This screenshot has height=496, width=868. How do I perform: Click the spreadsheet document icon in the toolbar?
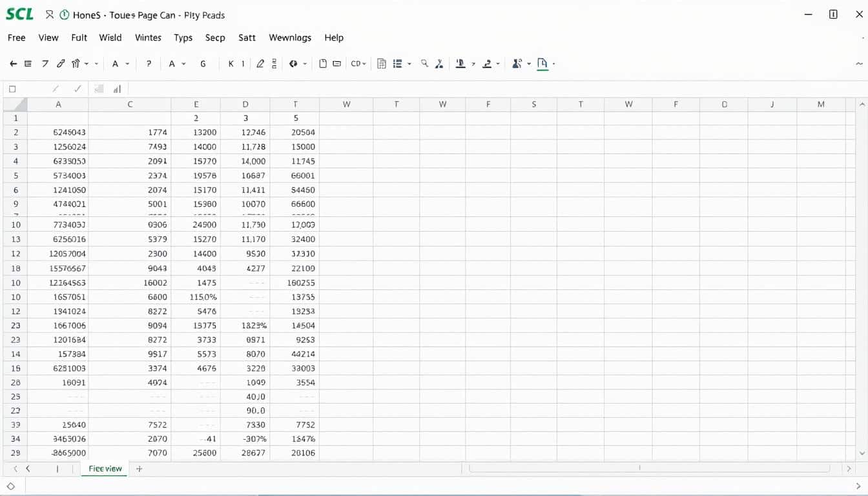click(x=382, y=64)
